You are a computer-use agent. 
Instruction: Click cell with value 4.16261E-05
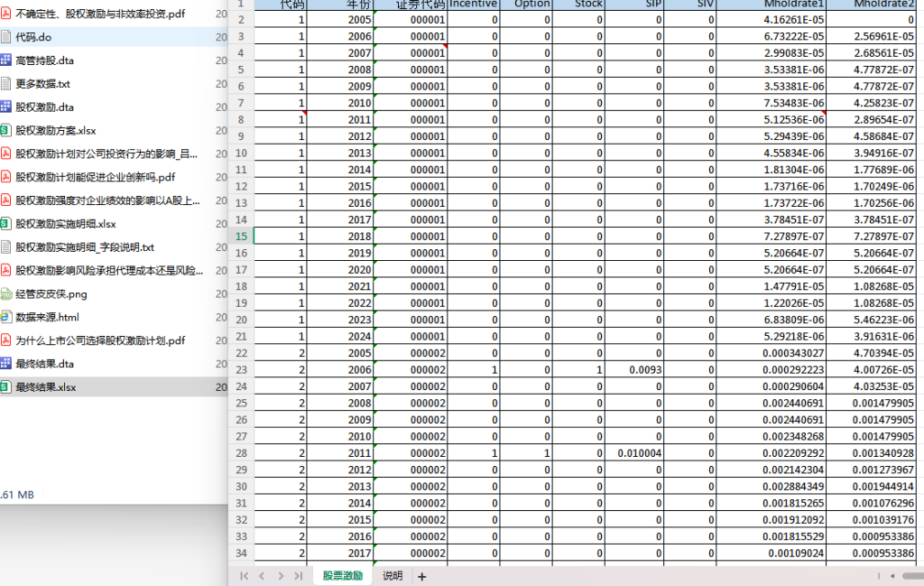pos(772,20)
